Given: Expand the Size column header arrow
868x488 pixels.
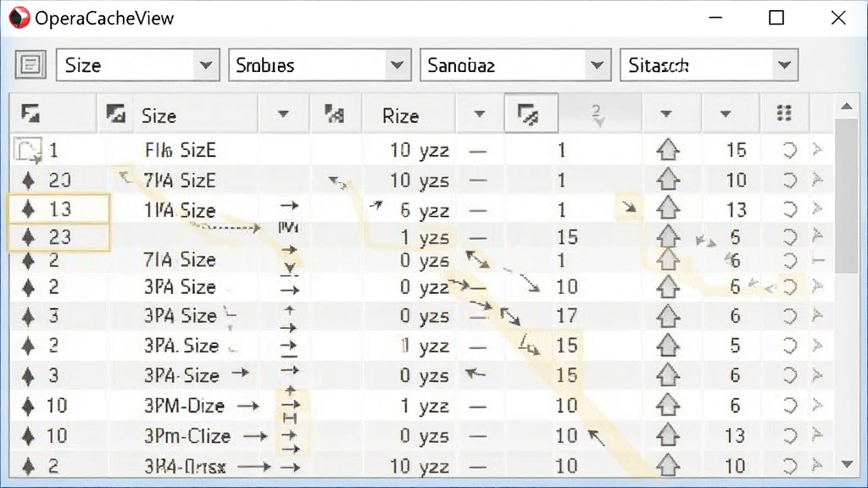Looking at the screenshot, I should 283,114.
